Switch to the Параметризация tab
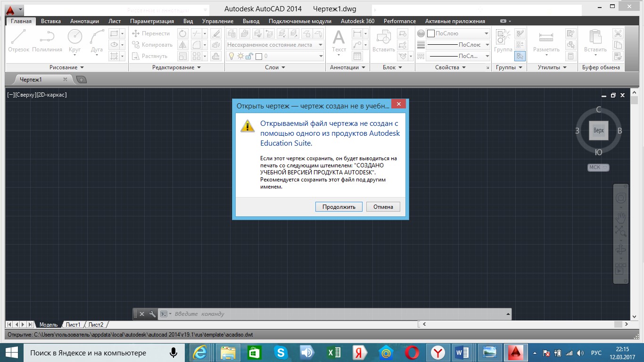The height and width of the screenshot is (362, 644). click(152, 21)
